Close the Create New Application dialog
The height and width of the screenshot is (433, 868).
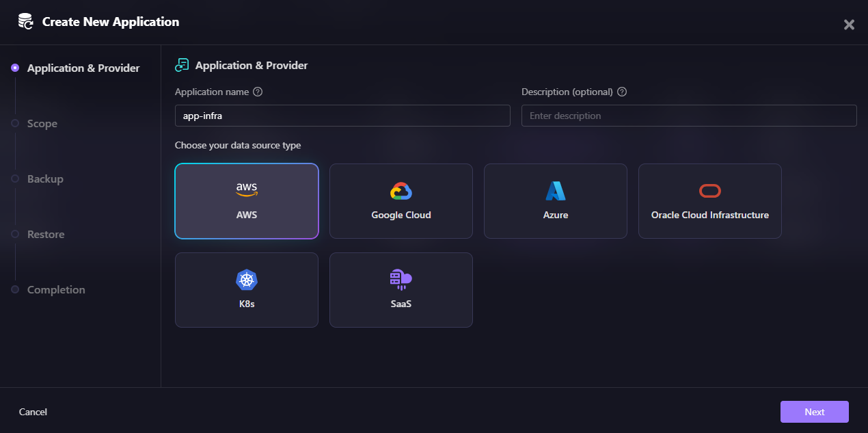click(849, 25)
